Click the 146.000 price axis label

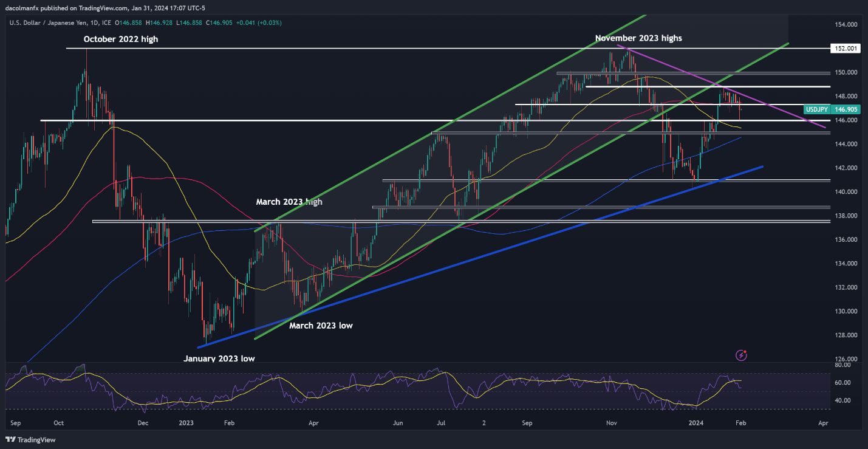[x=845, y=120]
